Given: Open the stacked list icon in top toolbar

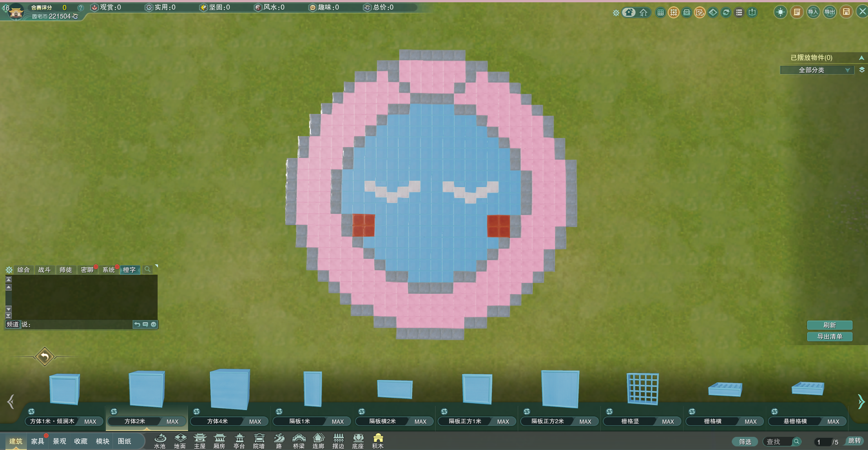Looking at the screenshot, I should click(739, 13).
